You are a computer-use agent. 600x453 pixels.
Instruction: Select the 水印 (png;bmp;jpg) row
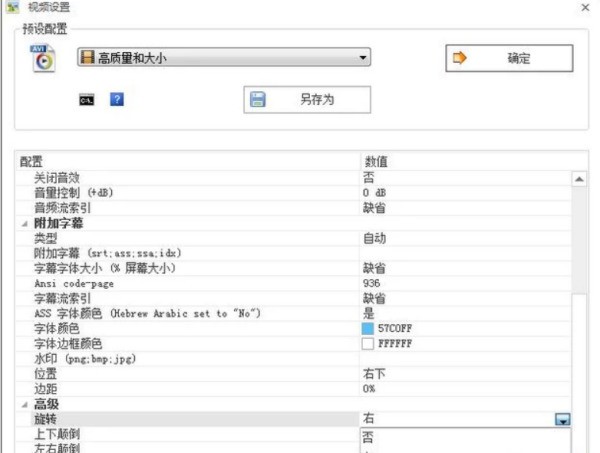point(294,359)
